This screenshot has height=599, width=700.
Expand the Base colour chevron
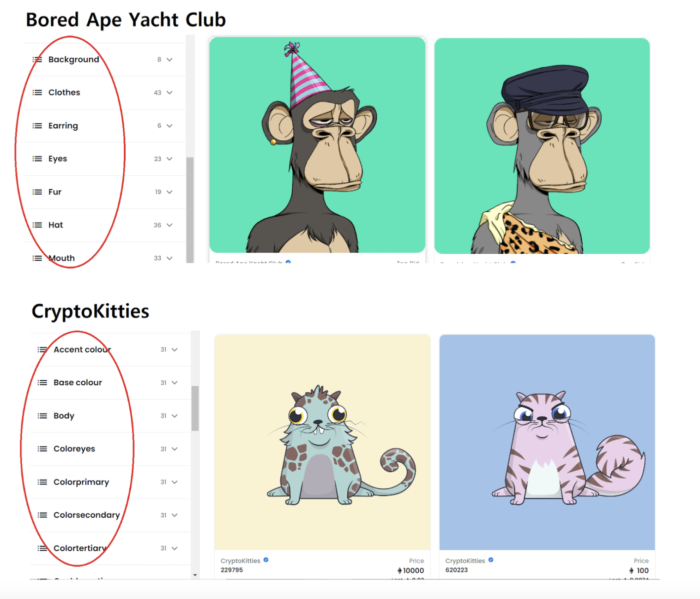click(175, 383)
